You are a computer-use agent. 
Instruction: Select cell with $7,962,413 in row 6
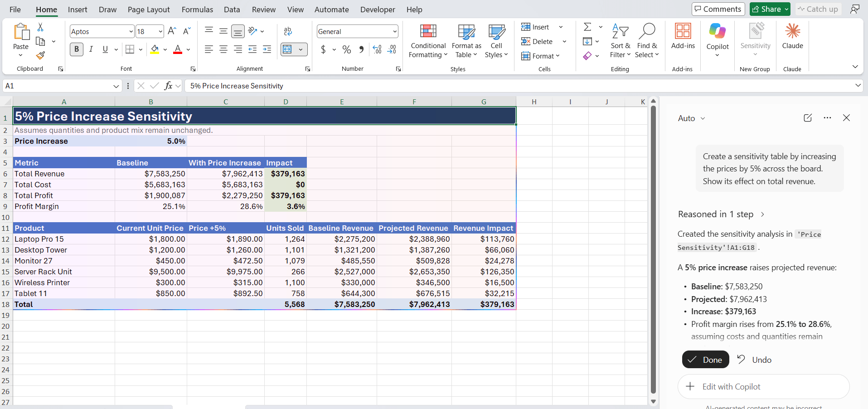226,174
